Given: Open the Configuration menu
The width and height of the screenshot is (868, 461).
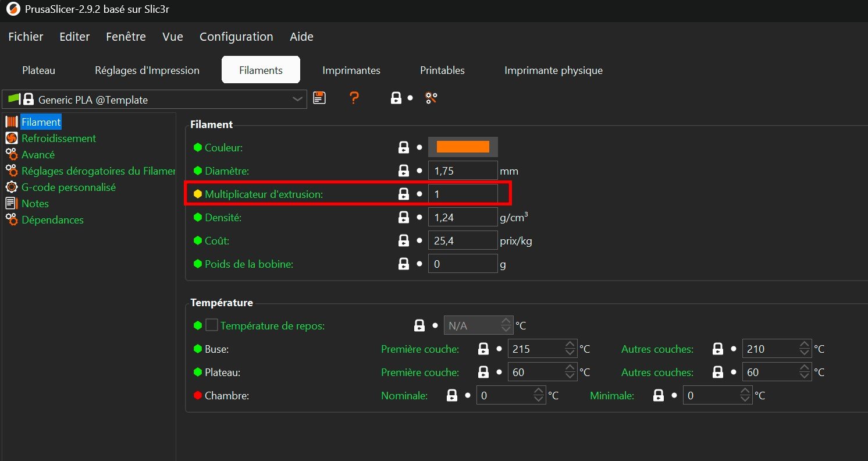Looking at the screenshot, I should coord(236,37).
